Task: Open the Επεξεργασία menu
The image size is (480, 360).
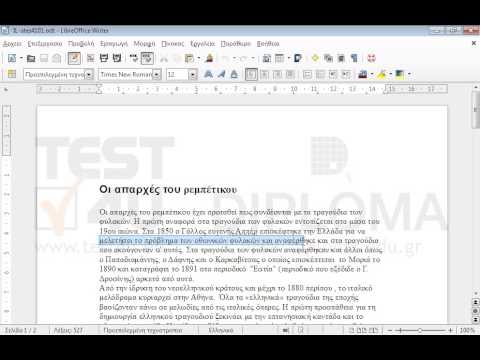Action: (45, 44)
